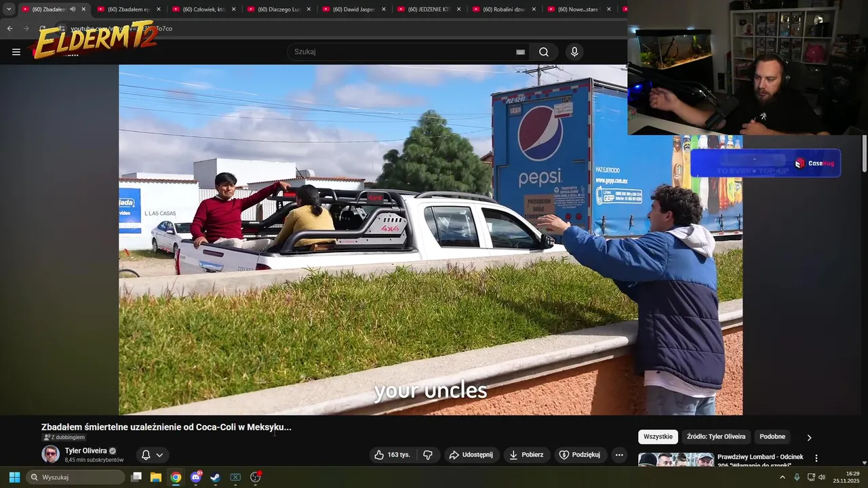Click the CaseHug banner overlay
Screen dimensions: 868x488
766,163
